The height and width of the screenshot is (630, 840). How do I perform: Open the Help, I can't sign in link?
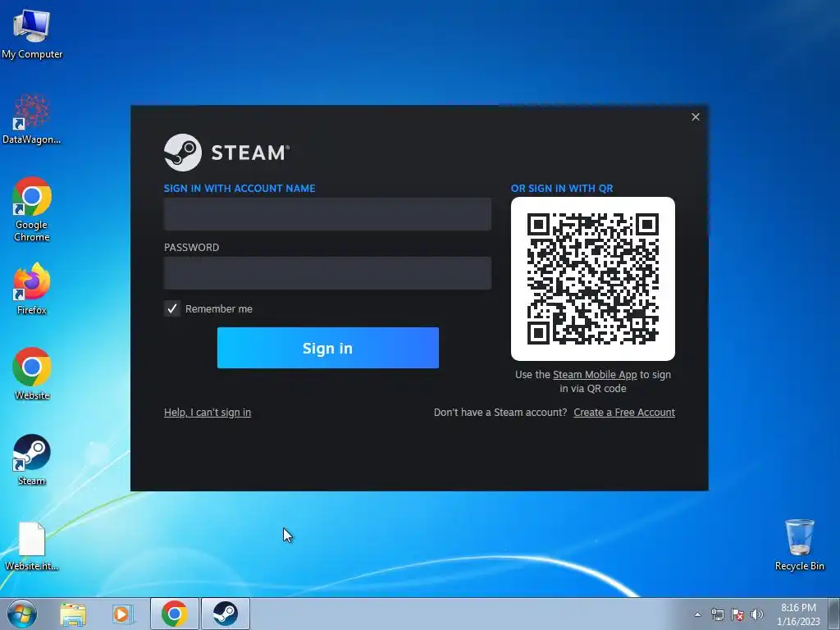pos(208,413)
